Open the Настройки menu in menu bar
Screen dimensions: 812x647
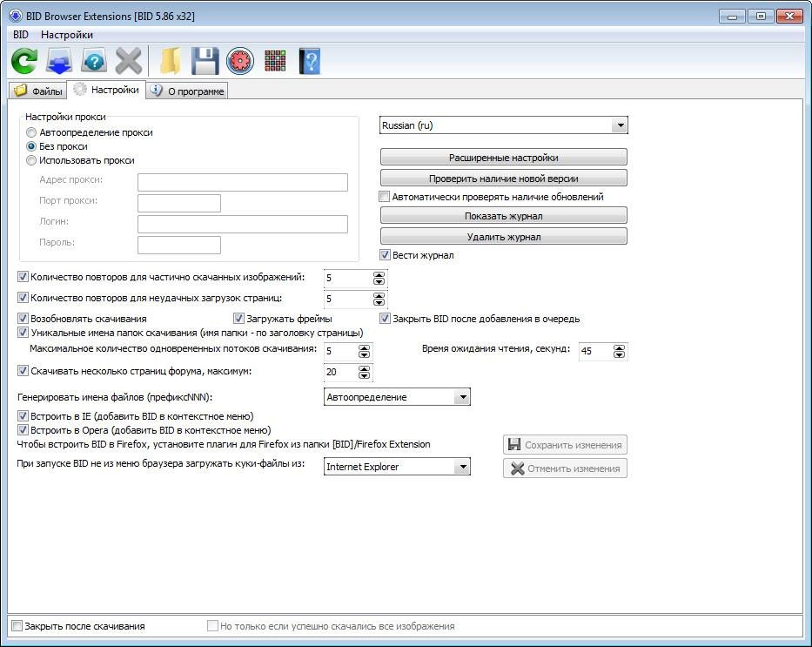coord(67,35)
